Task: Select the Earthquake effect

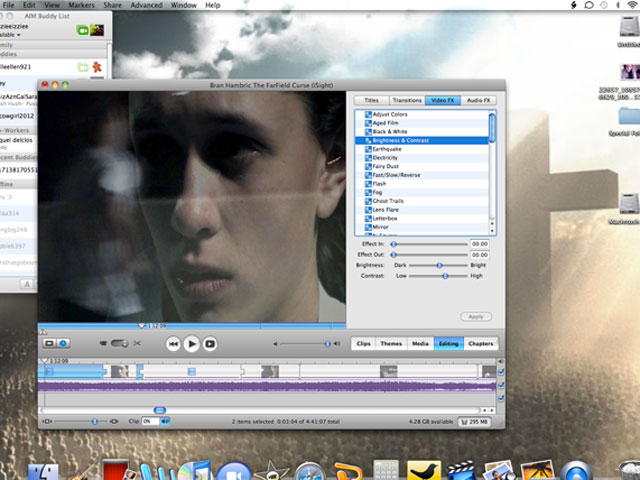Action: coord(422,149)
